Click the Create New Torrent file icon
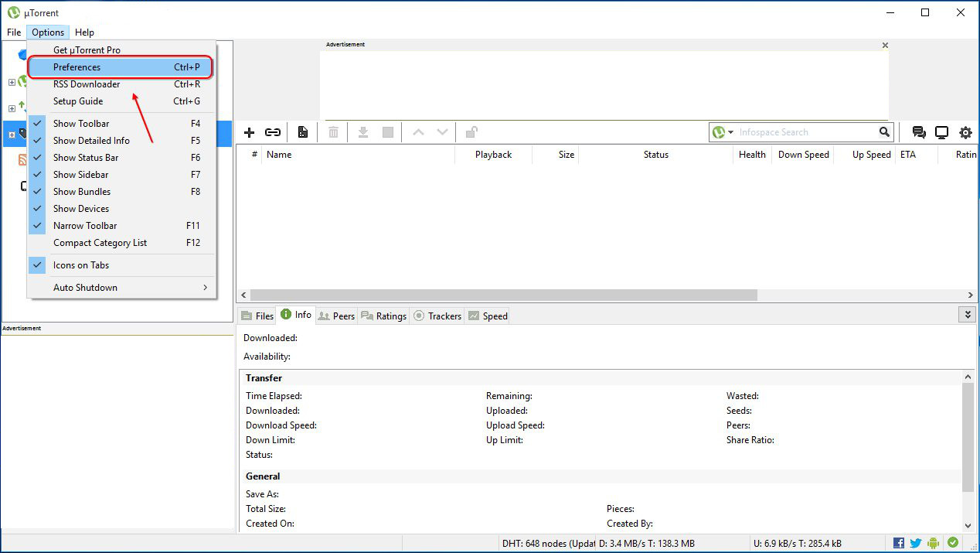Image resolution: width=980 pixels, height=553 pixels. point(303,132)
